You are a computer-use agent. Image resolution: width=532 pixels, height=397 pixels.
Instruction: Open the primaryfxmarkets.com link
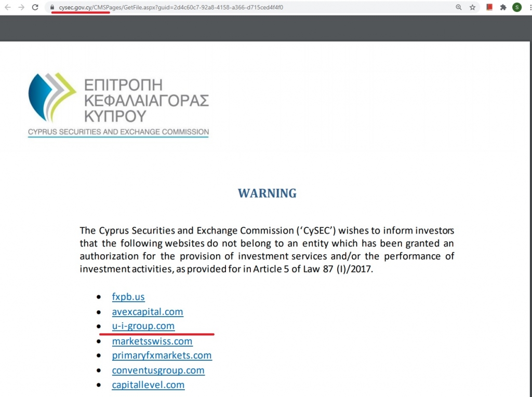coord(162,355)
